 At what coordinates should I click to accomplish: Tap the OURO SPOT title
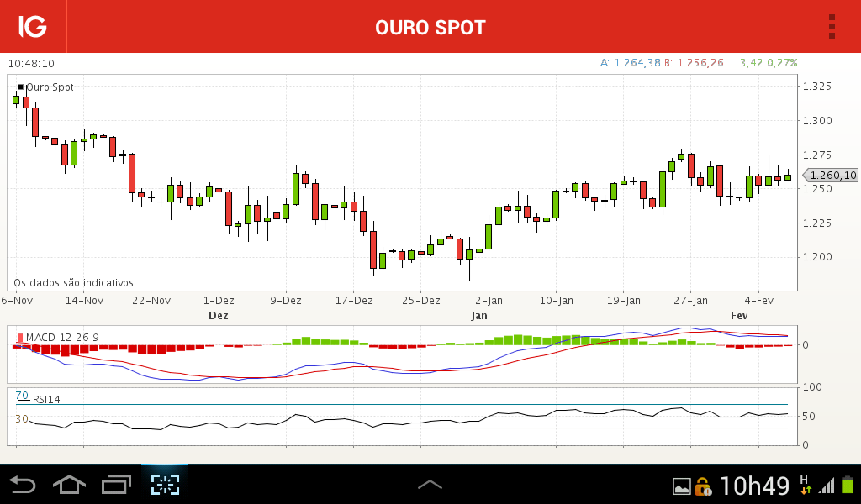pyautogui.click(x=430, y=28)
